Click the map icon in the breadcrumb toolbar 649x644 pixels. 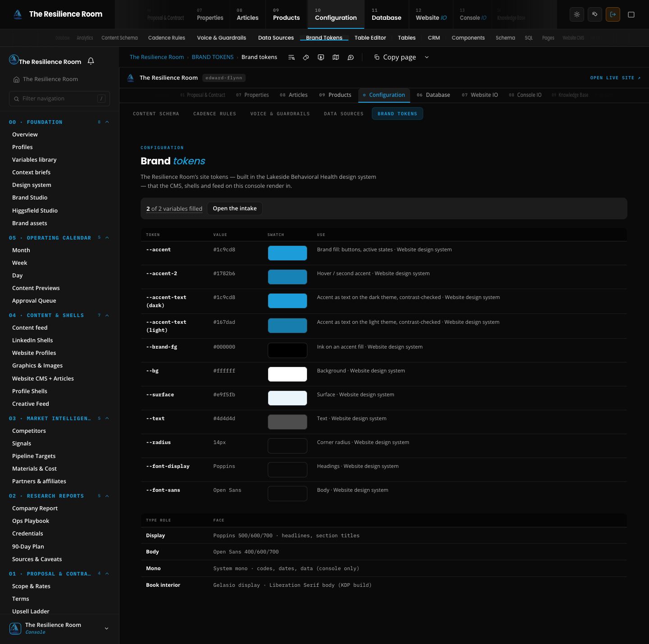click(x=336, y=57)
